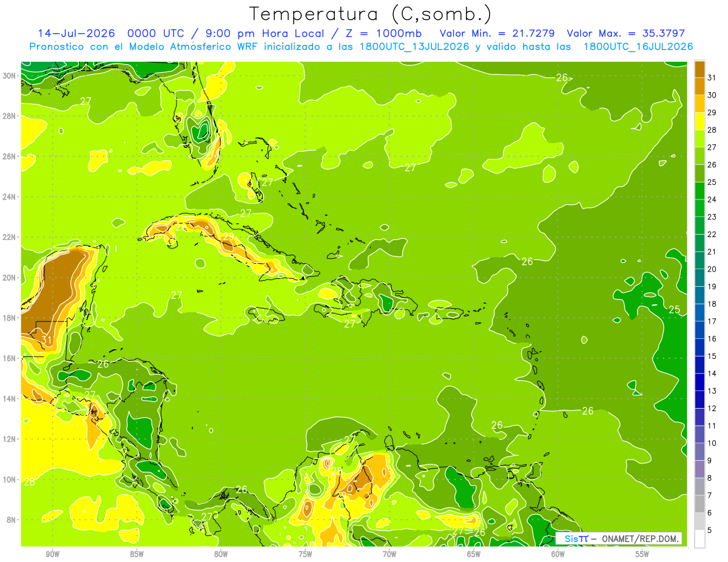Click the 60W longitude label

tap(558, 554)
